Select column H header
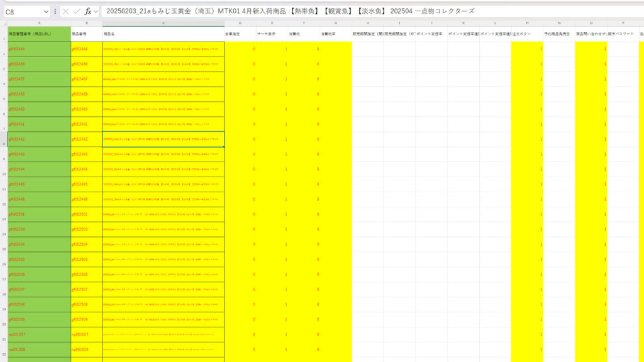 (x=367, y=23)
